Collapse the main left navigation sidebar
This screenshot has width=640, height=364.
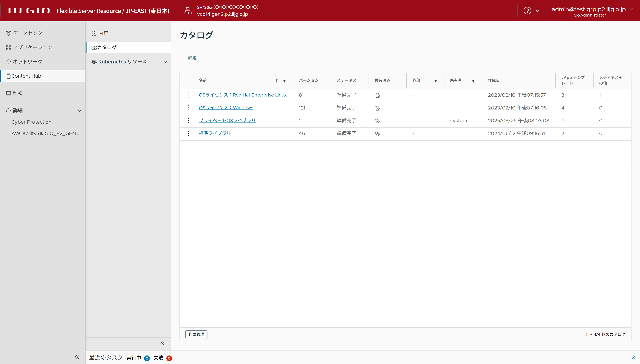[77, 357]
